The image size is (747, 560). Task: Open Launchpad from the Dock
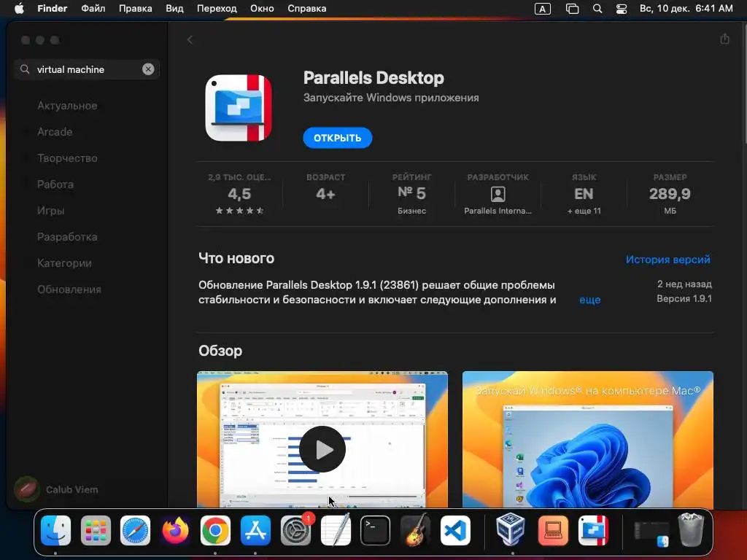tap(96, 531)
